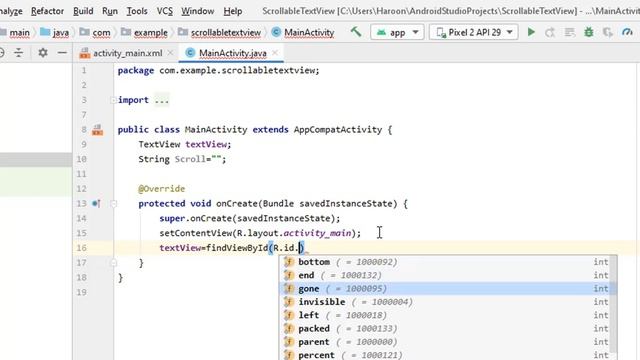Hide the project panel with minus icon

pyautogui.click(x=62, y=53)
